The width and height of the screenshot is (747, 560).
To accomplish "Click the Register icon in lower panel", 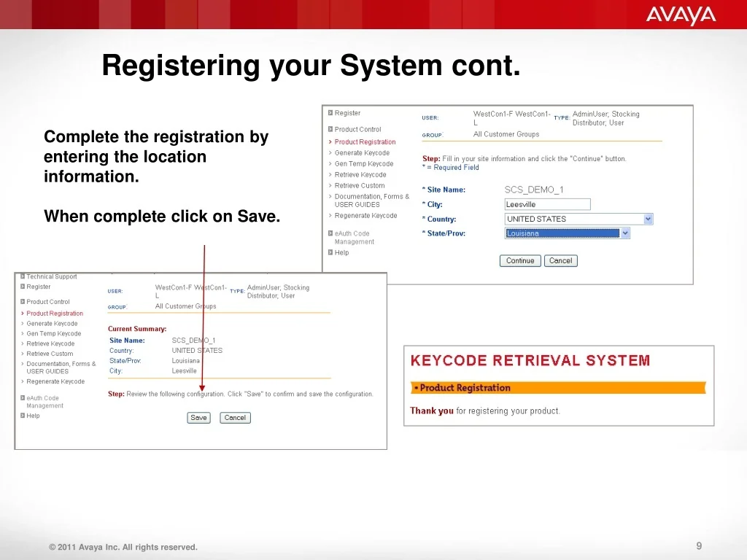I will 23,286.
